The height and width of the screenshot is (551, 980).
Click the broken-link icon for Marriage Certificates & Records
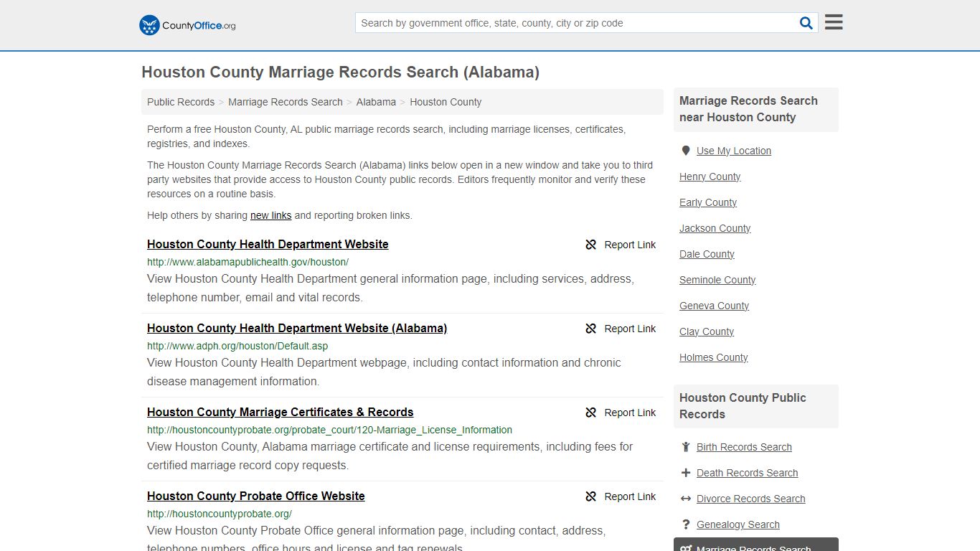591,413
